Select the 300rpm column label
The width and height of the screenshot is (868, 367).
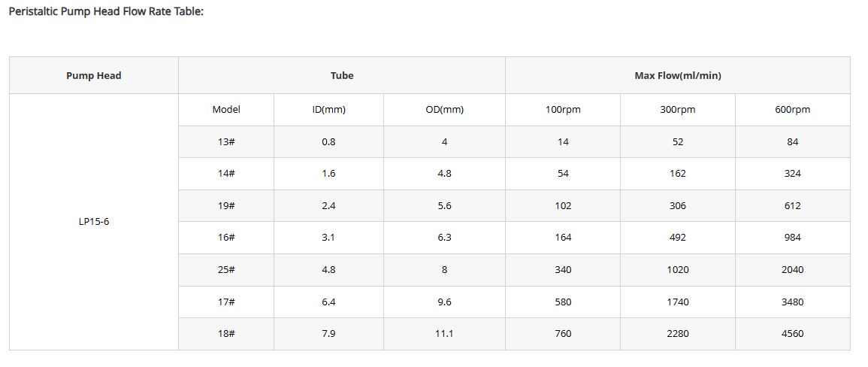tap(678, 110)
